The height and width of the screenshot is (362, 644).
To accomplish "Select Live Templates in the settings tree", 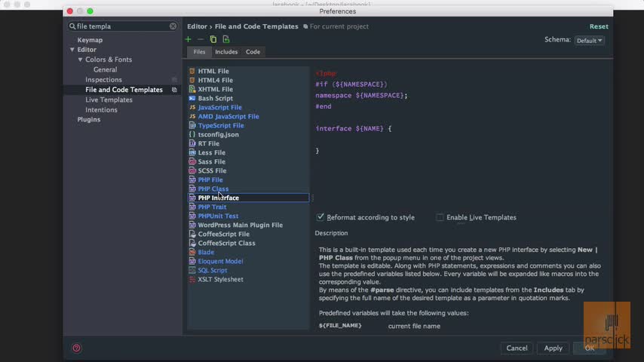I will tap(109, 100).
